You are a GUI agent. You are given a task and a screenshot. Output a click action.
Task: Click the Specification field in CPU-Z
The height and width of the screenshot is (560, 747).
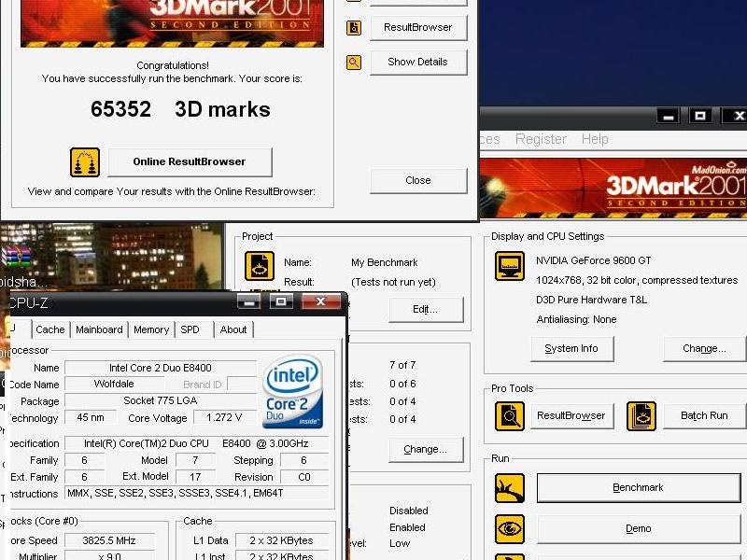point(197,444)
